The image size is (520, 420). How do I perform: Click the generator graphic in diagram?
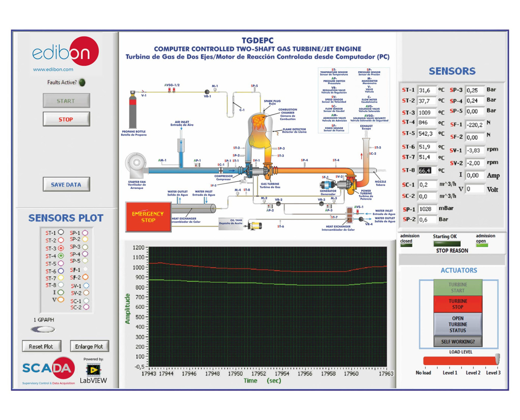click(328, 184)
